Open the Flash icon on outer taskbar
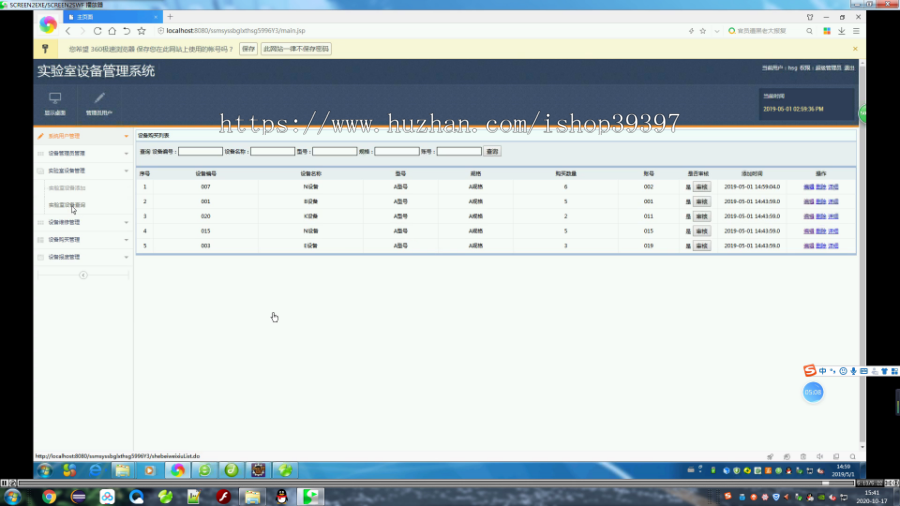The width and height of the screenshot is (900, 506). [x=223, y=497]
